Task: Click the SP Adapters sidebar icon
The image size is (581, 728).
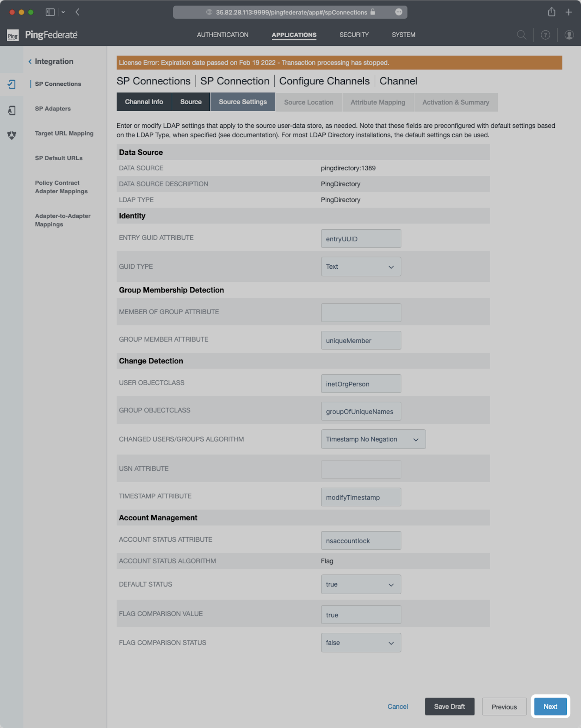Action: (x=12, y=110)
